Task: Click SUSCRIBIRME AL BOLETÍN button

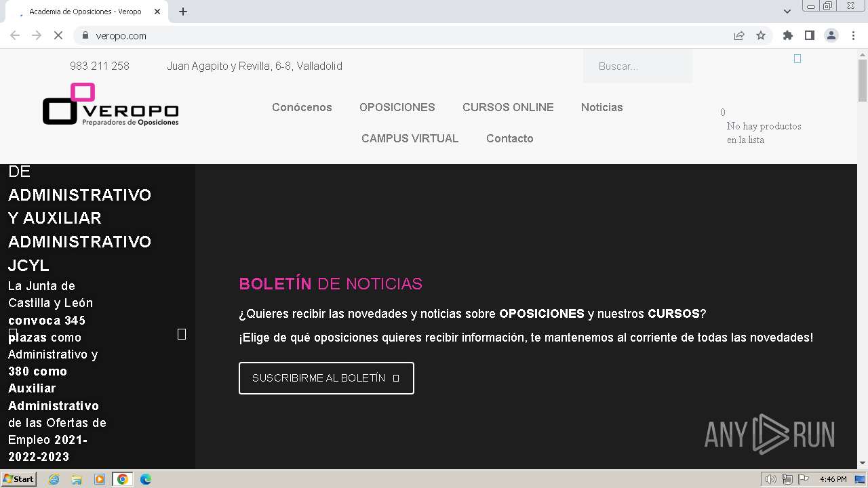Action: (326, 378)
